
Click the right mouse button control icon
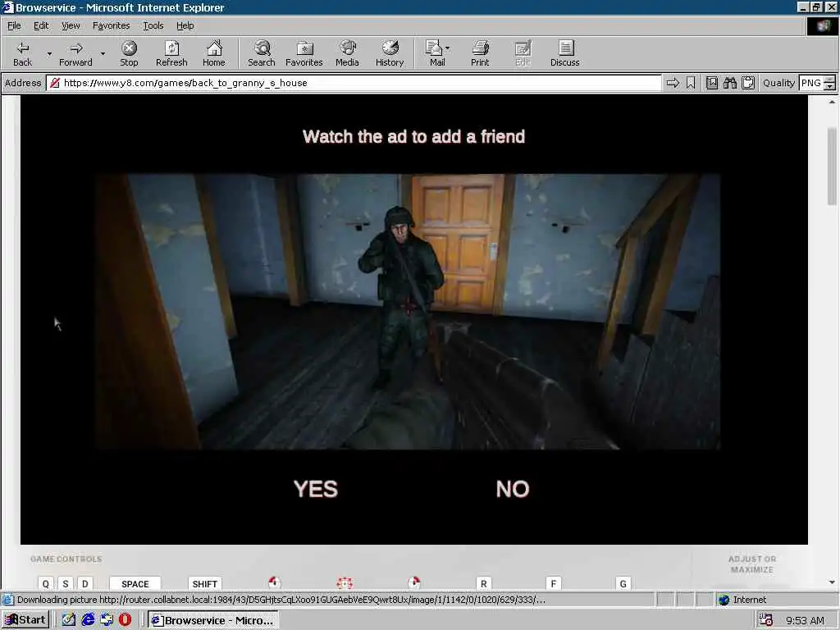(x=413, y=582)
